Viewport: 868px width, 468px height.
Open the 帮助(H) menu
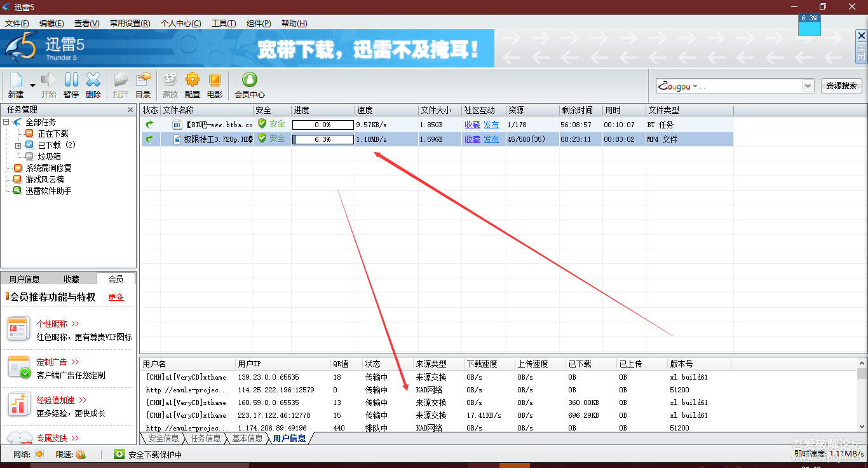pos(294,24)
